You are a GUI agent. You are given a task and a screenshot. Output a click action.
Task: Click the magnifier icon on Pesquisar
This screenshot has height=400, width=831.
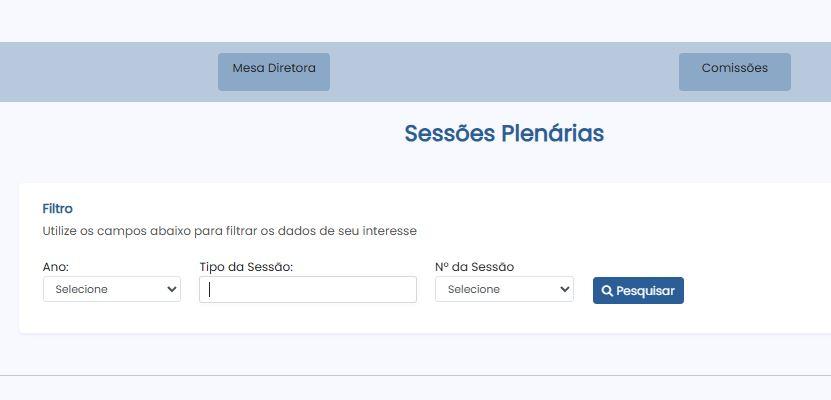coord(607,291)
